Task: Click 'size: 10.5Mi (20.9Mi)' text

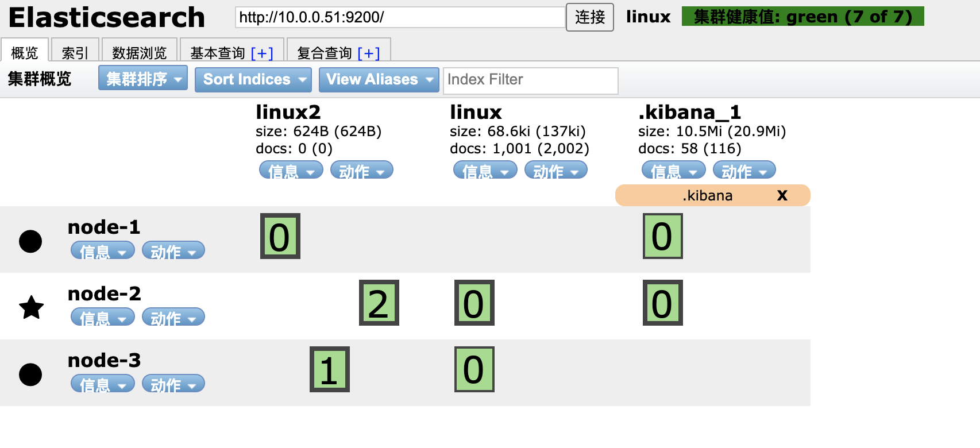Action: pos(712,132)
